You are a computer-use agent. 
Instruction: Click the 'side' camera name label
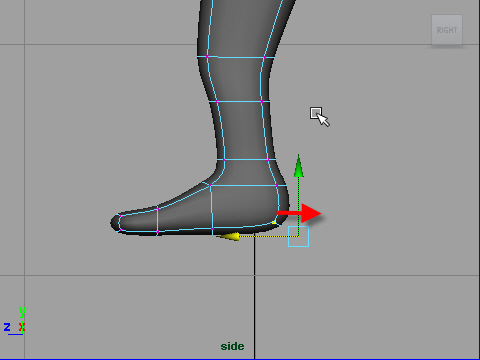(x=232, y=346)
